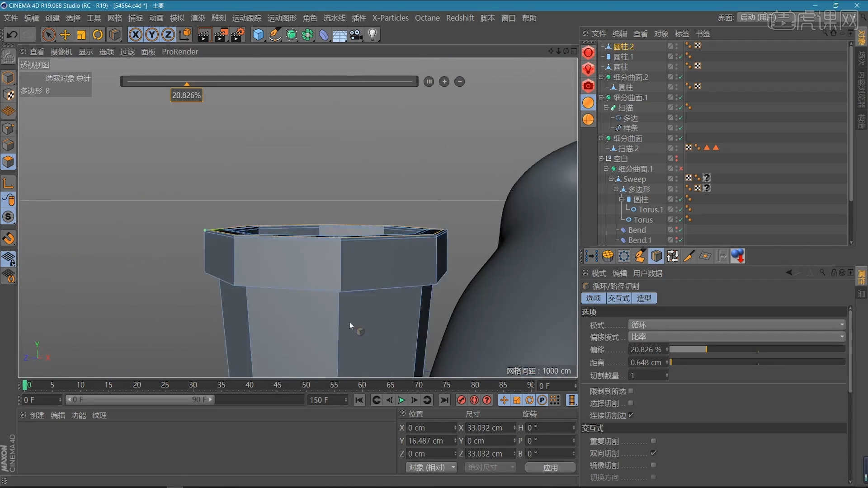The width and height of the screenshot is (868, 488).
Task: Switch to the 交互式 tab
Action: click(619, 298)
